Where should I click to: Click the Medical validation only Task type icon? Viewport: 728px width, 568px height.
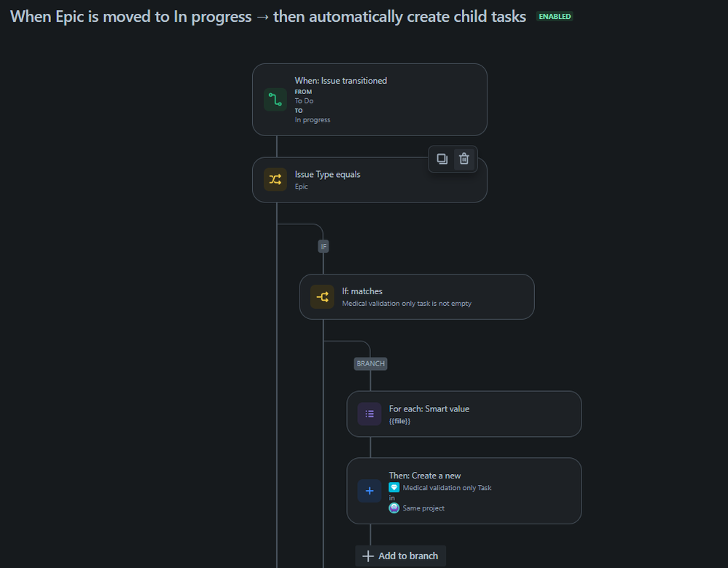(x=394, y=487)
